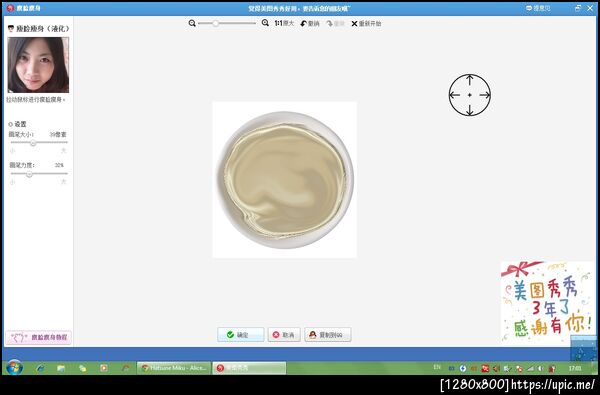Open the Meitu 3-year anniversary banner

point(548,302)
